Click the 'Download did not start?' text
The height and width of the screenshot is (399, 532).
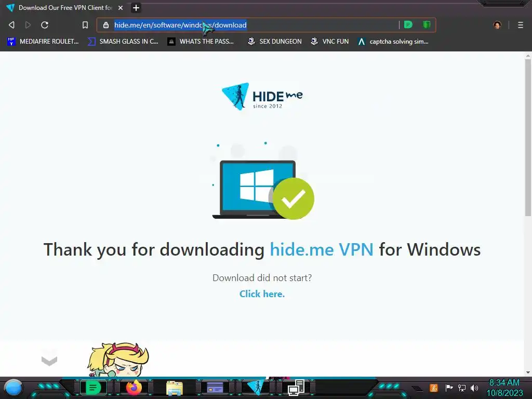click(x=262, y=278)
